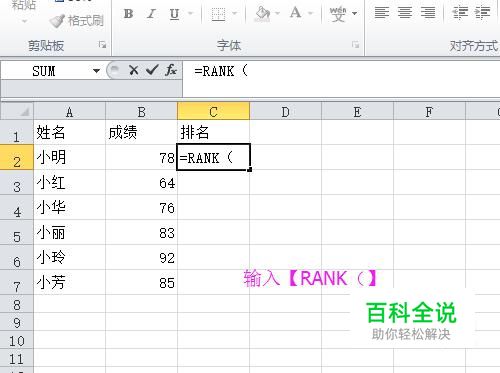Select score cell 76
Image resolution: width=500 pixels, height=373 pixels.
coord(141,207)
